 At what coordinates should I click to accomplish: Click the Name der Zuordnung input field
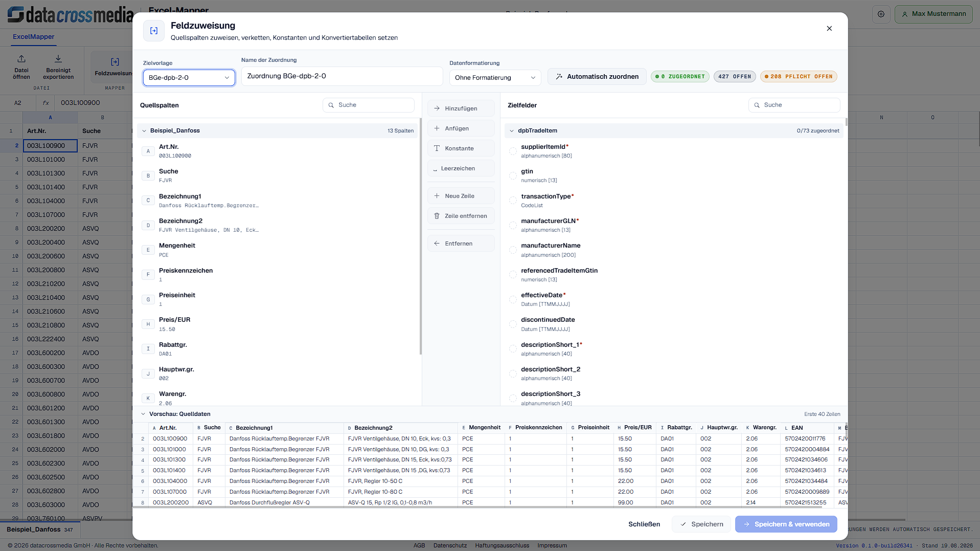coord(342,76)
